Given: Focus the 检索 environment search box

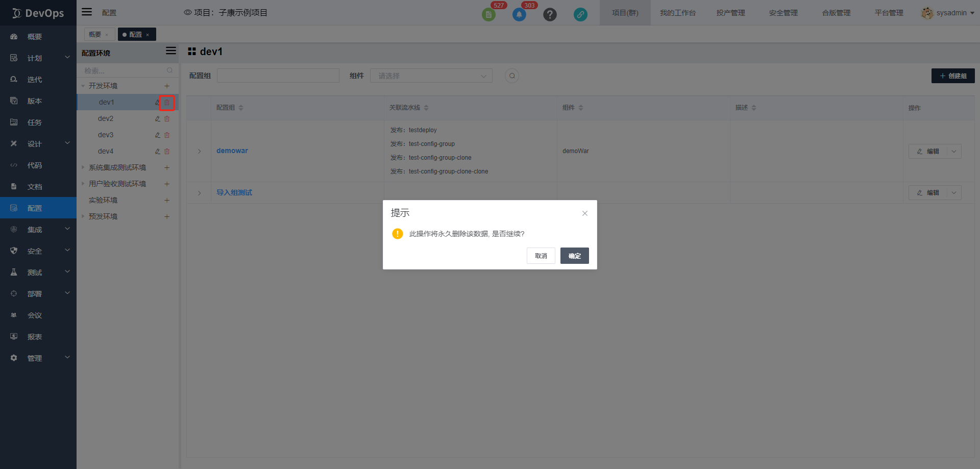Looking at the screenshot, I should pyautogui.click(x=128, y=70).
